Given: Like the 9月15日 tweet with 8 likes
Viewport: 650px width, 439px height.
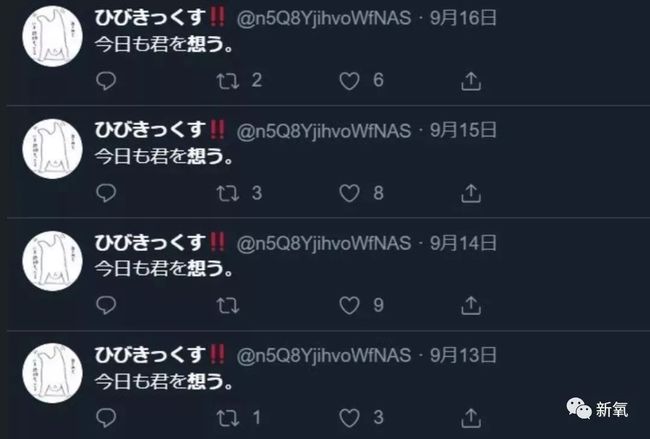Looking at the screenshot, I should tap(349, 194).
